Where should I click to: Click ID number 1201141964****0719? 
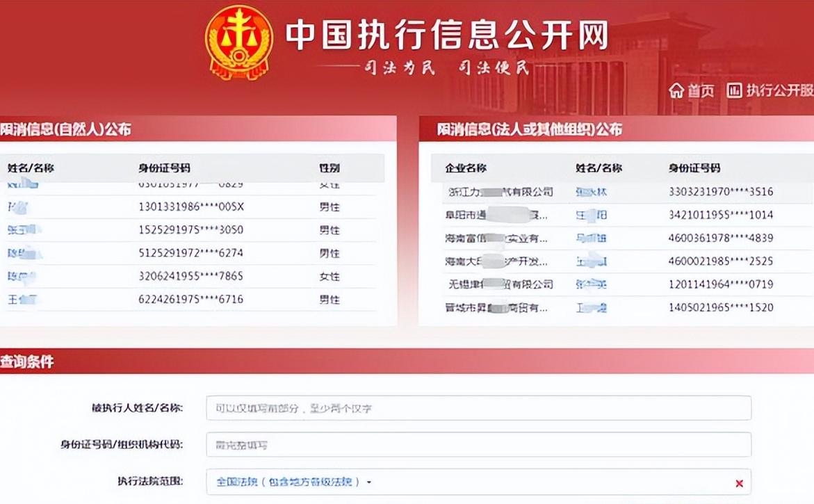coord(721,284)
